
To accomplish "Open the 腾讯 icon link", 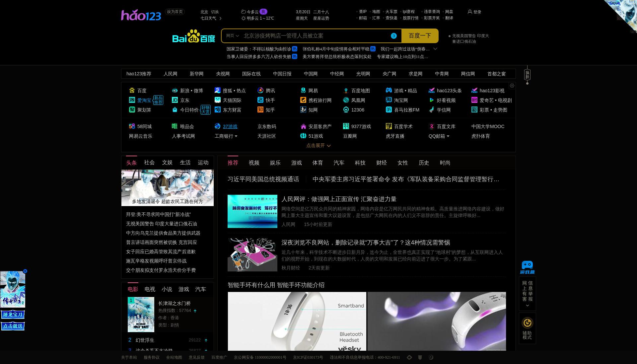I will point(260,91).
